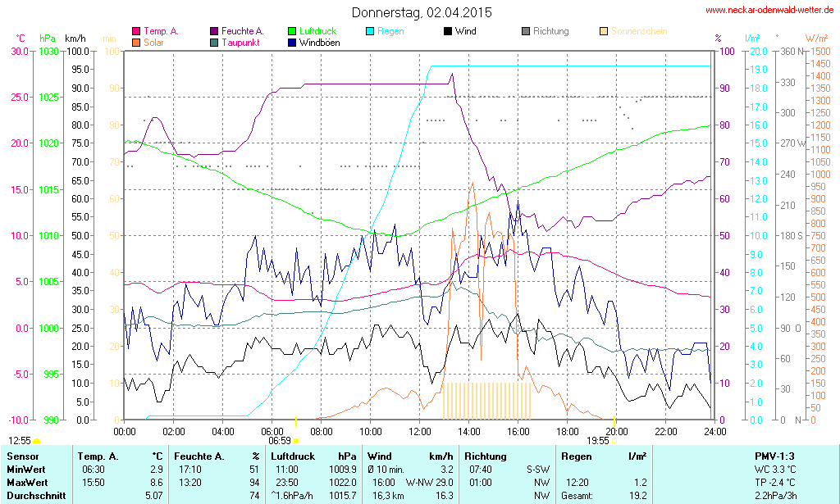Select the Sonnenschein legend square

coord(604,31)
